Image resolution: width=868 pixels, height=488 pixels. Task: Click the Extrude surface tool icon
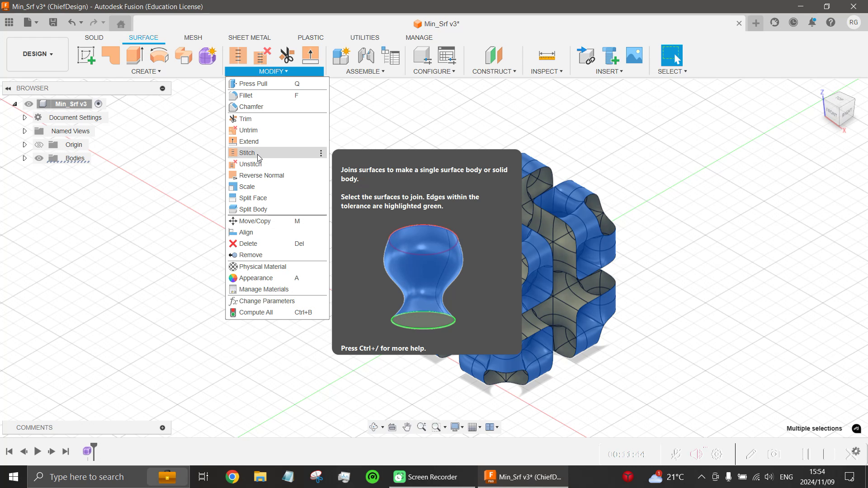135,55
